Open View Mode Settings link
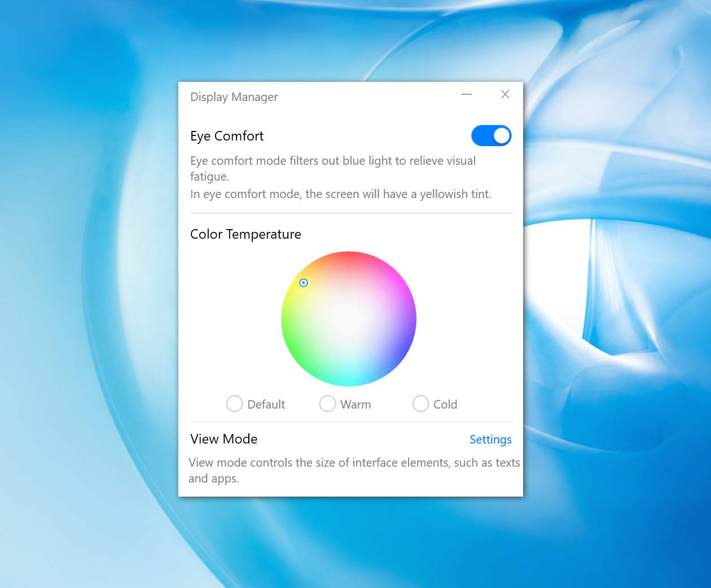 490,440
